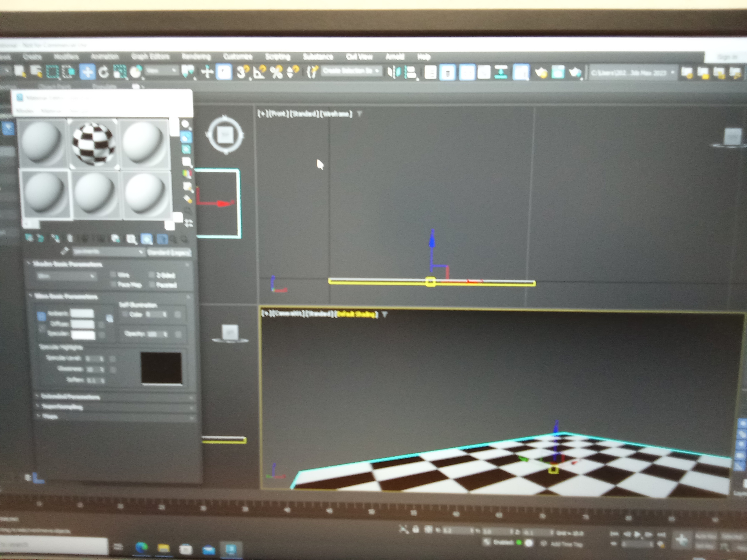Screen dimensions: 747x560
Task: Enable the Faceted checkbox
Action: (x=152, y=285)
